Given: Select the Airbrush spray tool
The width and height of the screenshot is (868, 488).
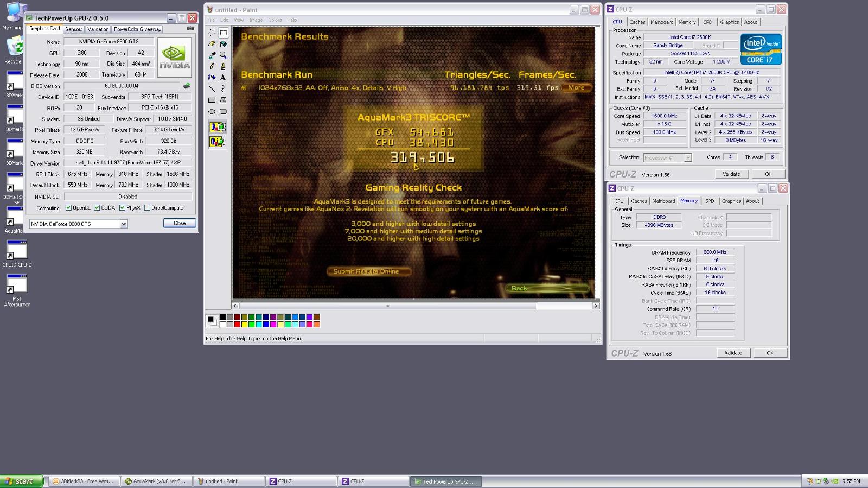Looking at the screenshot, I should [212, 78].
